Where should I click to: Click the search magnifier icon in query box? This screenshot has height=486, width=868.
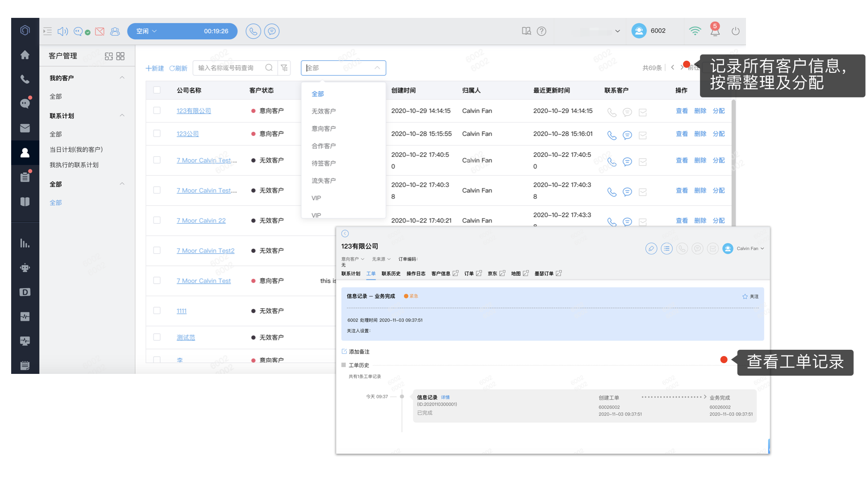(269, 67)
